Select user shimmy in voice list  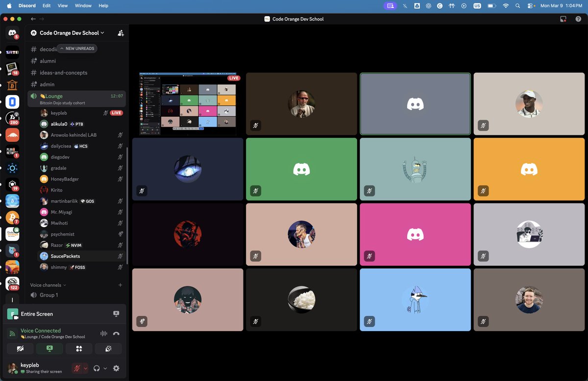81,267
